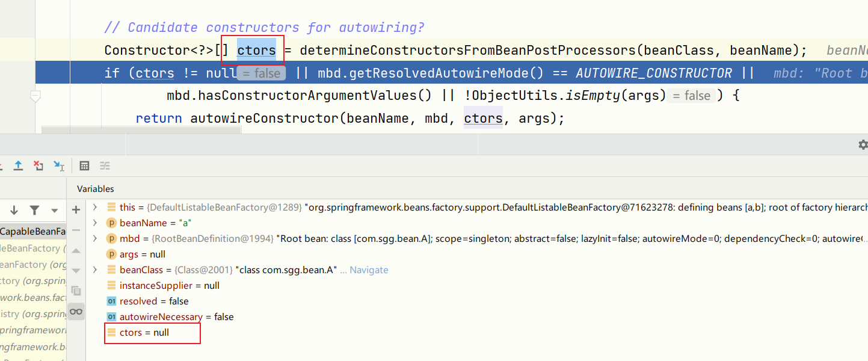
Task: Click the beanName parameter icon
Action: click(111, 223)
